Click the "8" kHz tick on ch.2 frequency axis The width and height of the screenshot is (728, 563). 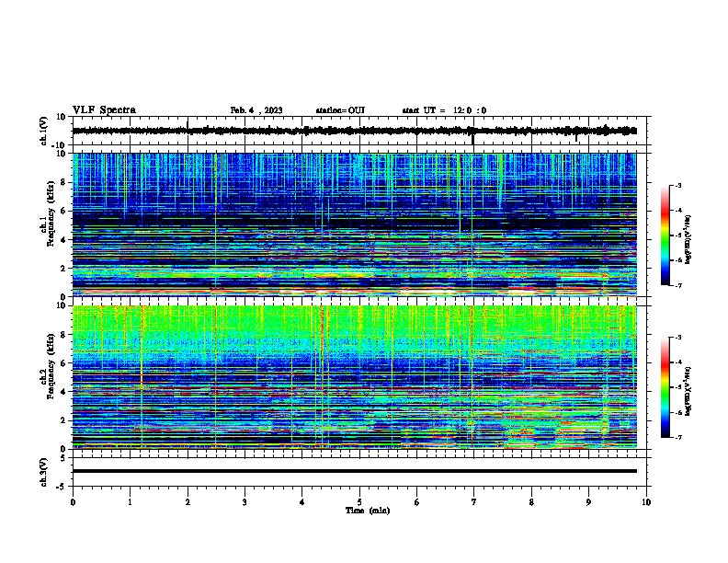[63, 335]
